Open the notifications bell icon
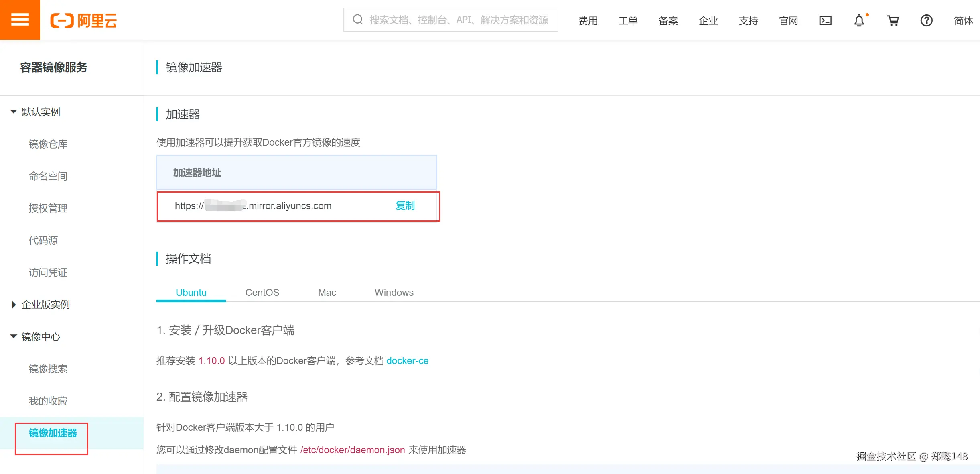The height and width of the screenshot is (474, 980). click(859, 20)
